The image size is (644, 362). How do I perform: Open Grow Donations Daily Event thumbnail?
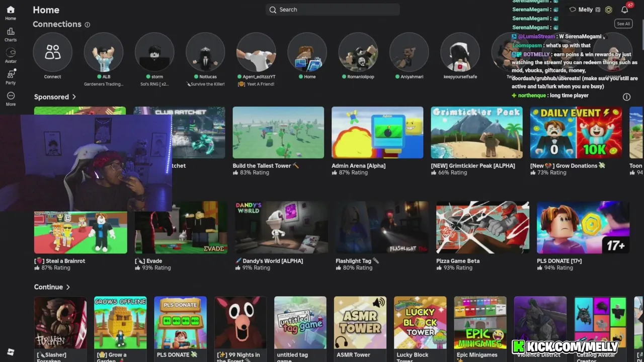coord(576,132)
